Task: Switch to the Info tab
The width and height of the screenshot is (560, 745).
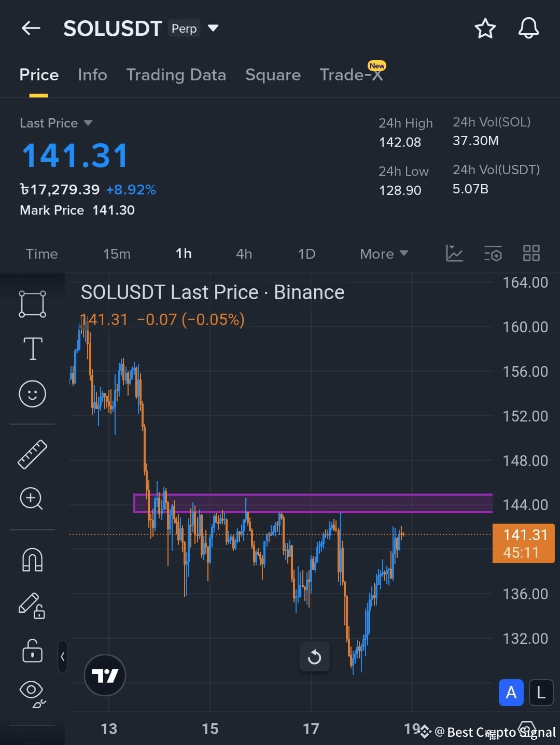Action: click(92, 75)
